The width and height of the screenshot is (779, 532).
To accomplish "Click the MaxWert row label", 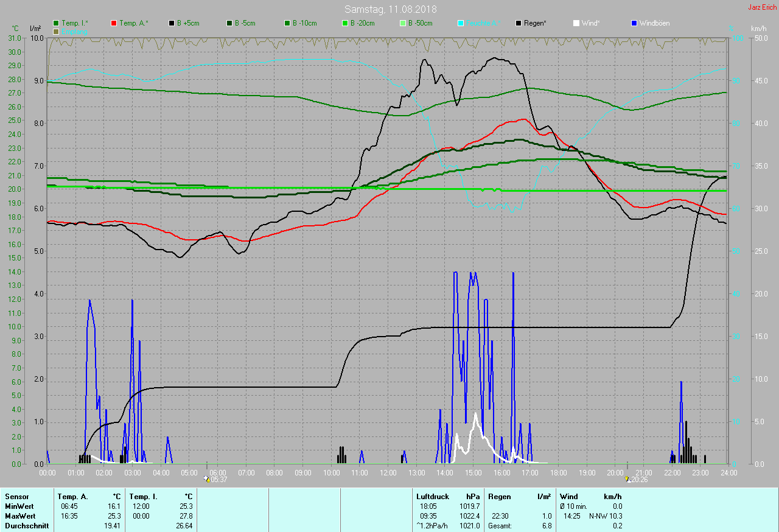I will 19,516.
